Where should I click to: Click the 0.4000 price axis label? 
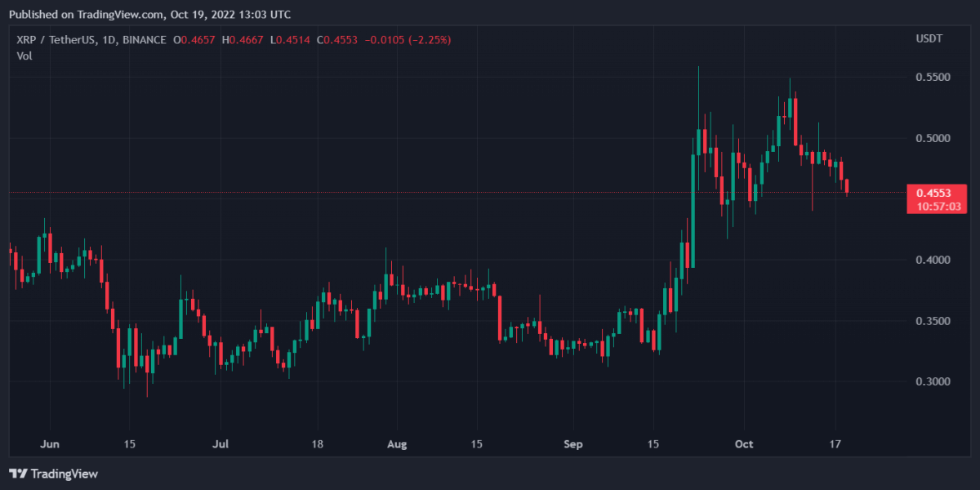pyautogui.click(x=932, y=260)
